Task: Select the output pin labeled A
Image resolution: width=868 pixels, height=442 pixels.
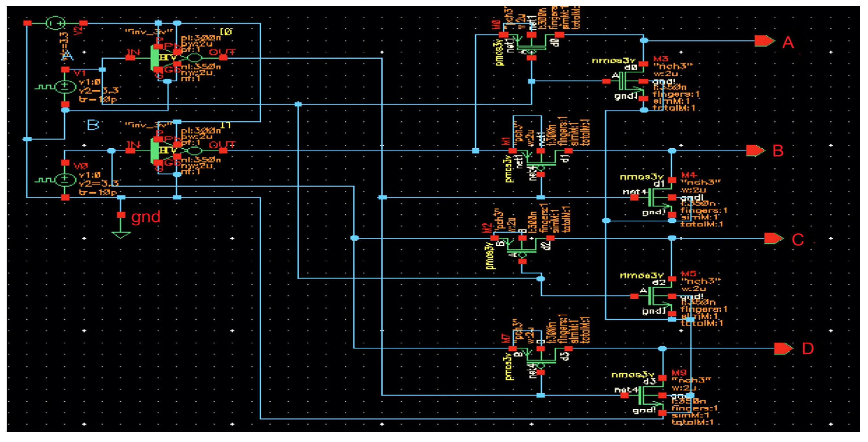Action: (764, 41)
